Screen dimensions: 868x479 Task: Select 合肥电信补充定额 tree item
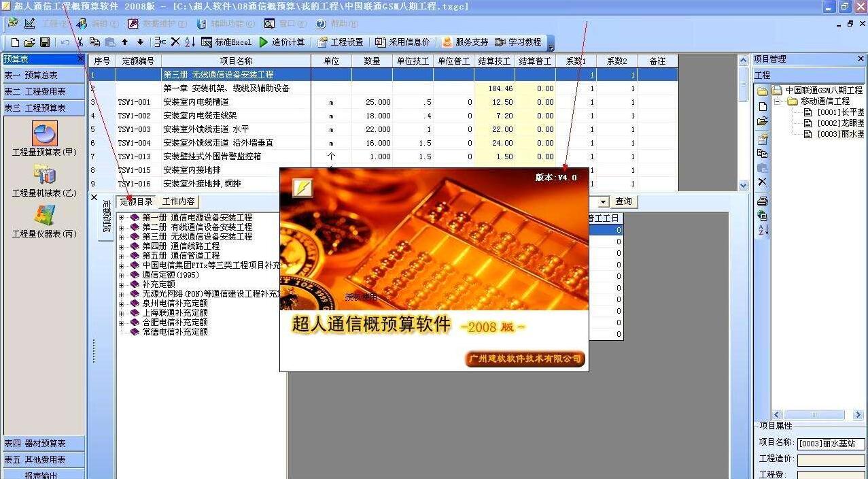tap(175, 323)
